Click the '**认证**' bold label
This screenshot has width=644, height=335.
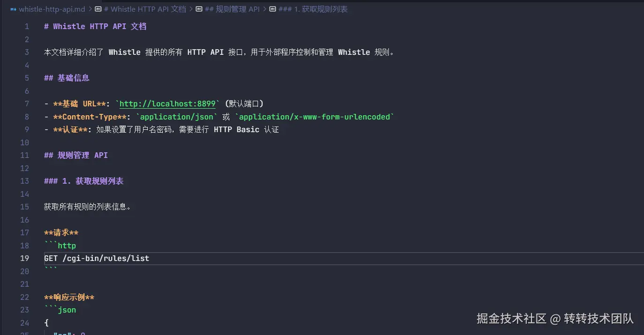pos(70,129)
